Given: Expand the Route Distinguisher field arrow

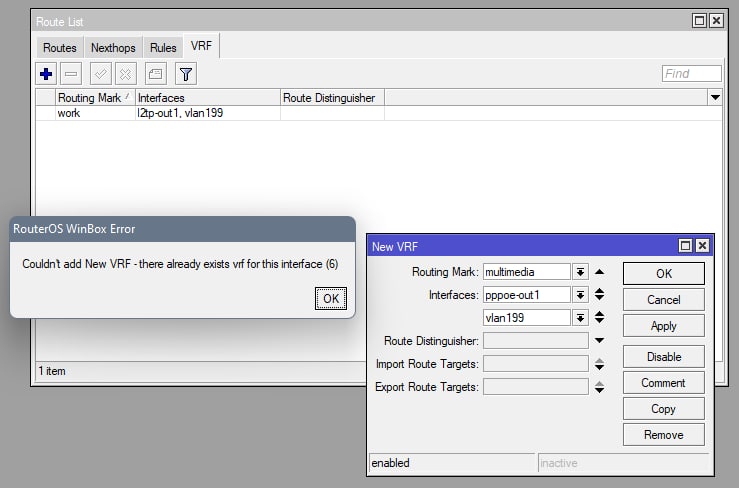Looking at the screenshot, I should [599, 340].
